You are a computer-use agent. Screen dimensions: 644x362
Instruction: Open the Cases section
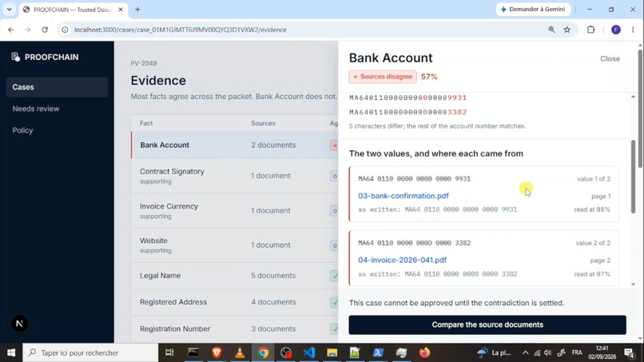[x=57, y=87]
